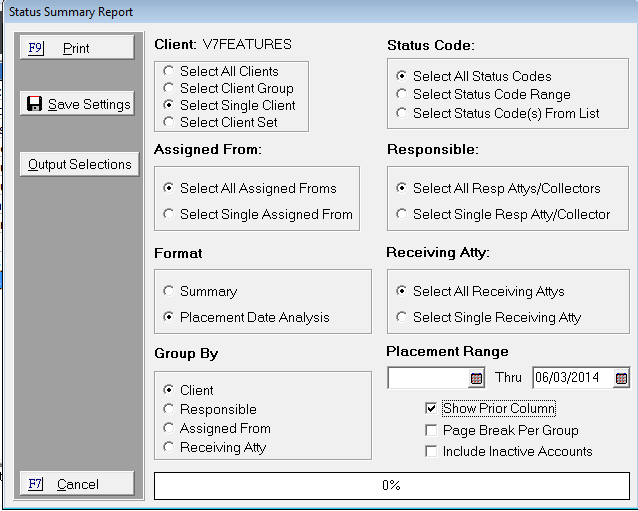Viewport: 638px width, 511px height.
Task: Choose Select Client Set option
Action: coord(171,123)
